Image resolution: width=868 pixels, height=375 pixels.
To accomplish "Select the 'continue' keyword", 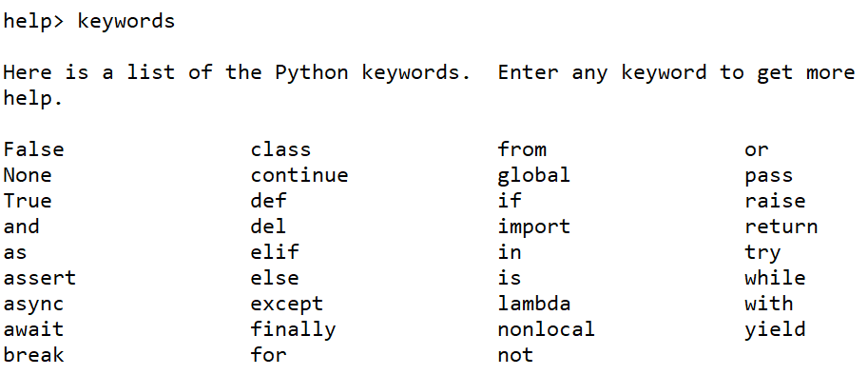I will tap(299, 175).
